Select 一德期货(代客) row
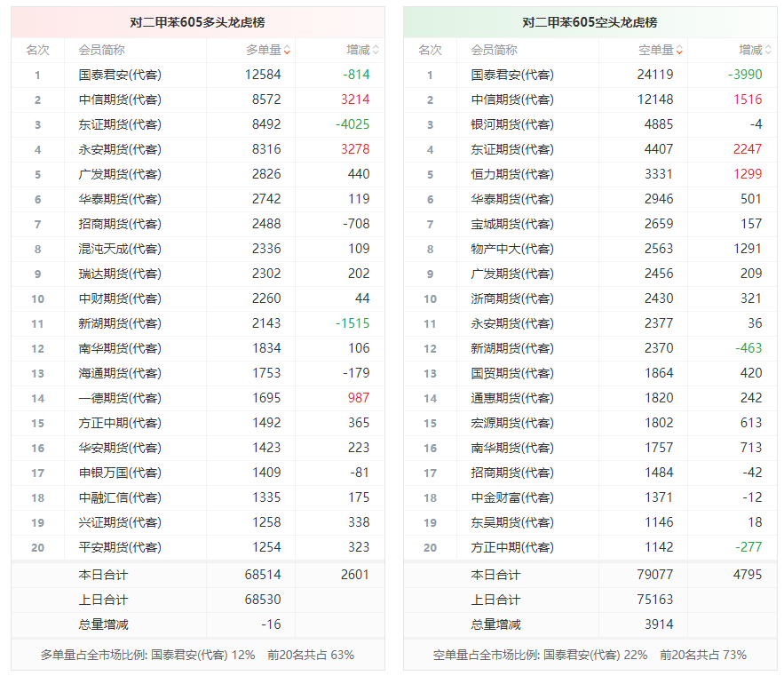Screen dimensions: 784x676 click(x=198, y=398)
